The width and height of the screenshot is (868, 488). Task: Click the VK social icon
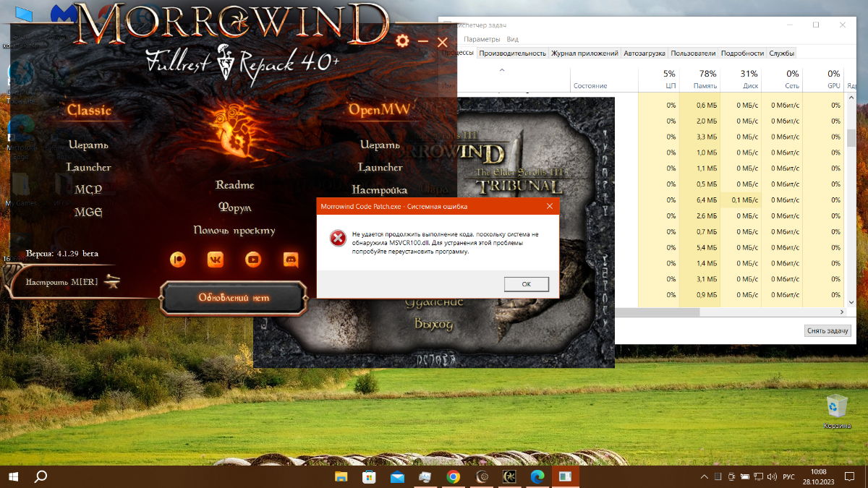coord(216,259)
